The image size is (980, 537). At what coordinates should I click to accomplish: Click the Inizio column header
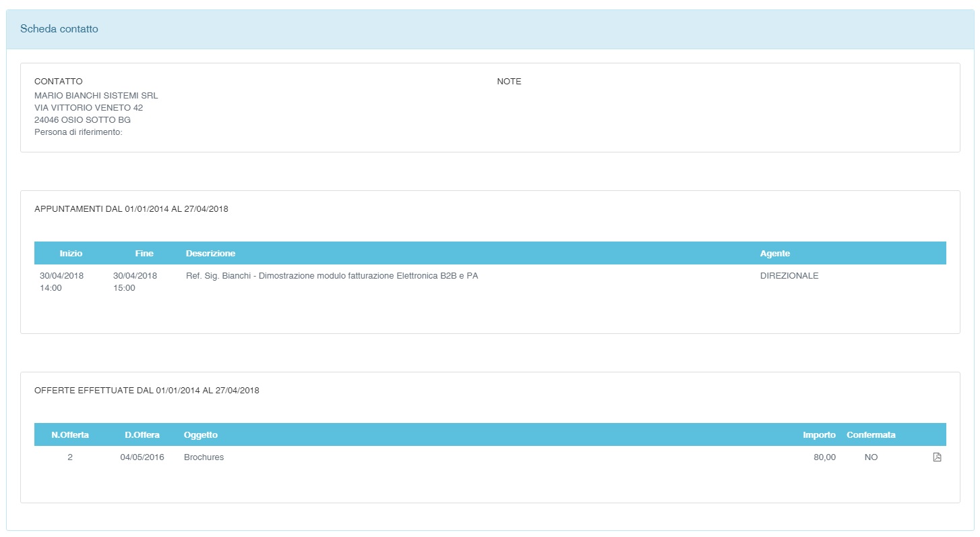tap(71, 254)
